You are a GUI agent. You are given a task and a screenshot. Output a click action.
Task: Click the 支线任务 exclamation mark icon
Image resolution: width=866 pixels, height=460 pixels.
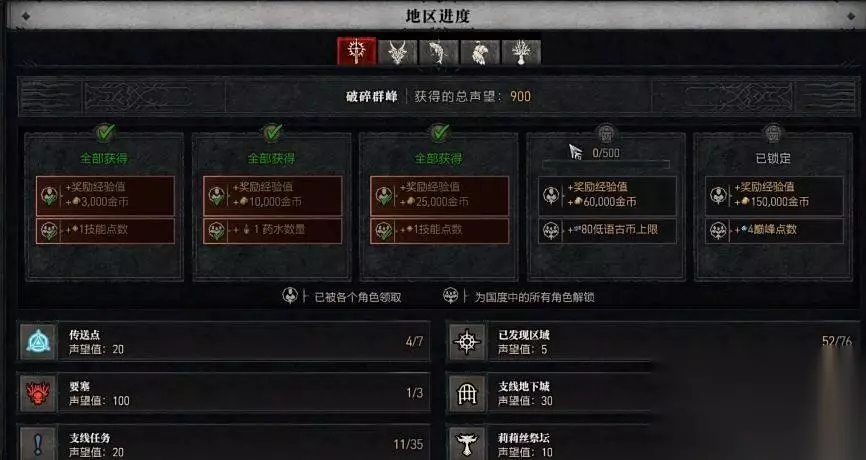(x=38, y=444)
